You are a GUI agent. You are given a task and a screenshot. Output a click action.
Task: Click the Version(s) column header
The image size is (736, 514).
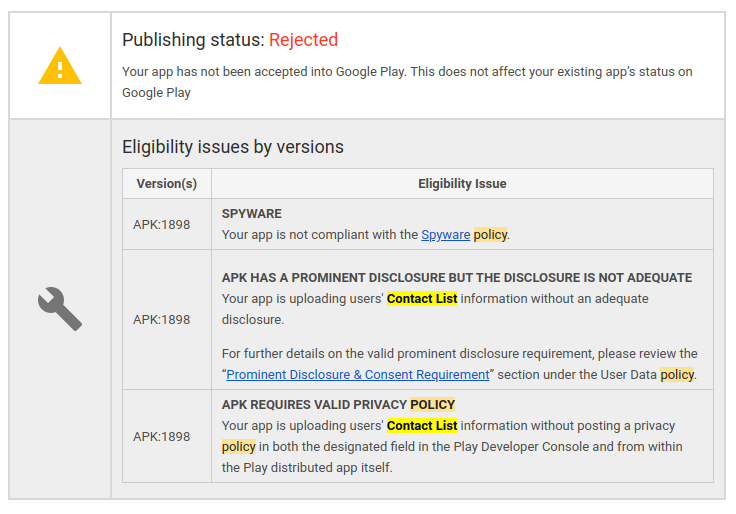pos(166,184)
